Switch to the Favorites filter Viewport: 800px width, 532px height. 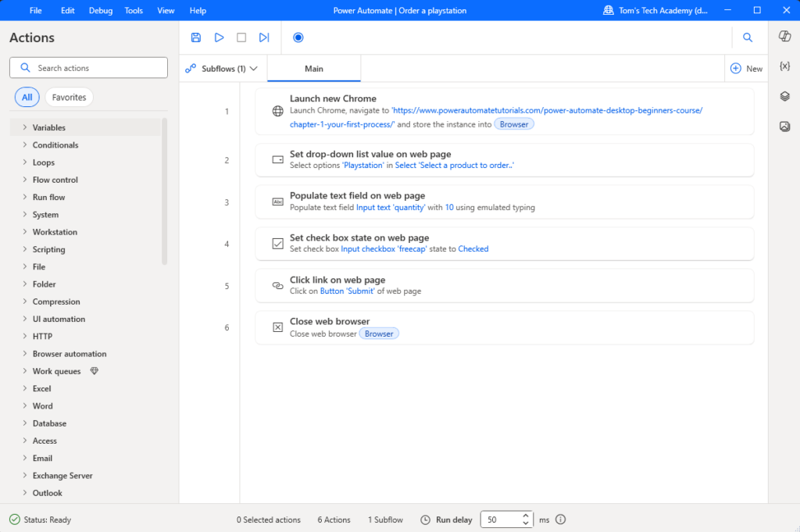tap(69, 98)
